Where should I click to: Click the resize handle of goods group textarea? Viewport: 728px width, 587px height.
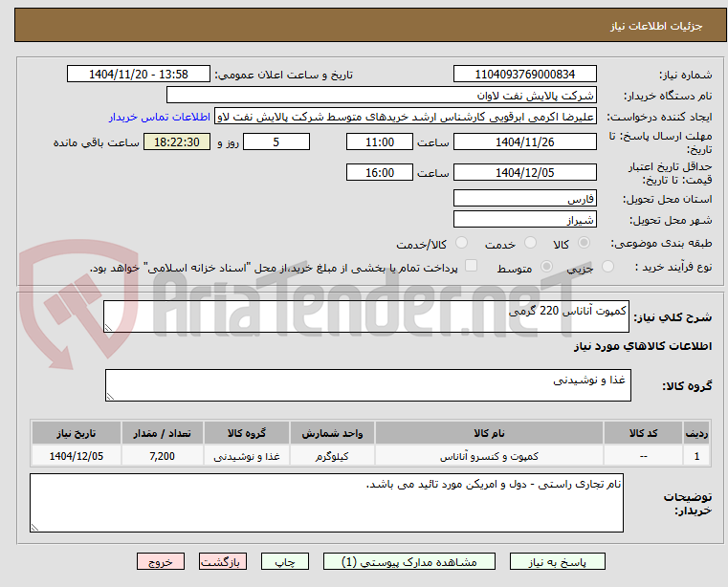pyautogui.click(x=110, y=397)
